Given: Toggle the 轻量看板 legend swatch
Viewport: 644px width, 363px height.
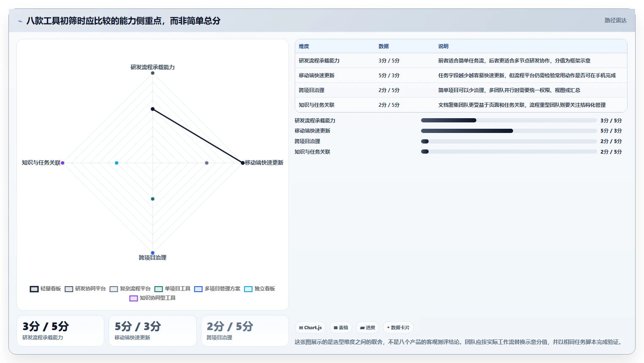Looking at the screenshot, I should point(34,289).
